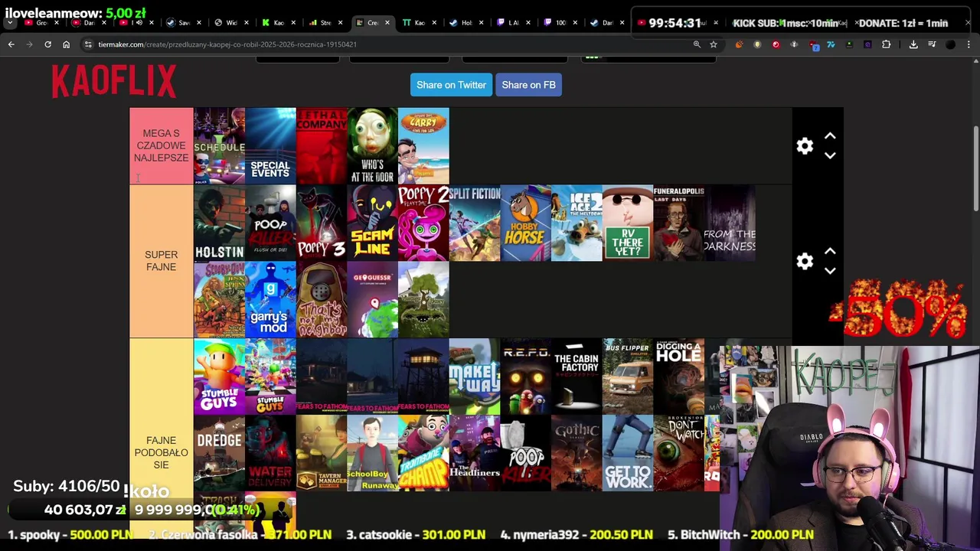This screenshot has height=551, width=980.
Task: Select the R.E.P.O. thumbnail
Action: tap(525, 377)
